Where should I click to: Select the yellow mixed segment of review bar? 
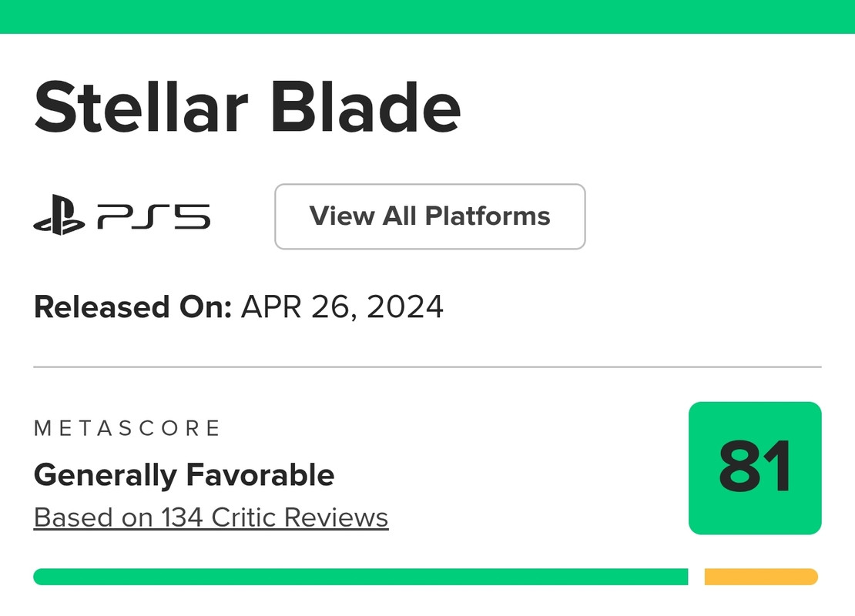click(x=761, y=577)
